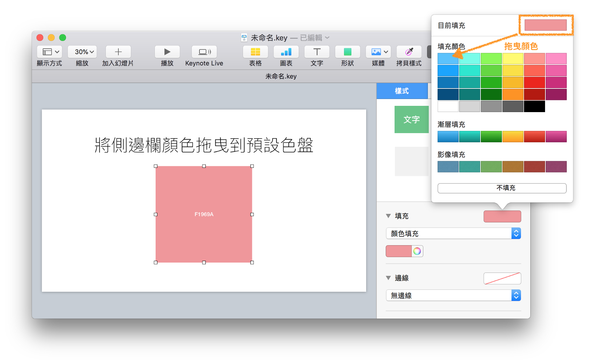
Task: Open the 無邊線 border style dropdown
Action: click(x=453, y=295)
